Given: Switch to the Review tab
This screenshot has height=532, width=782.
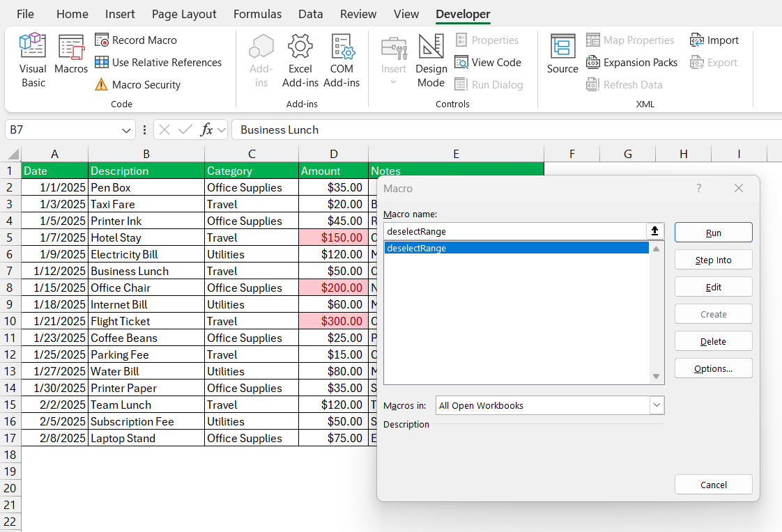Looking at the screenshot, I should click(358, 14).
